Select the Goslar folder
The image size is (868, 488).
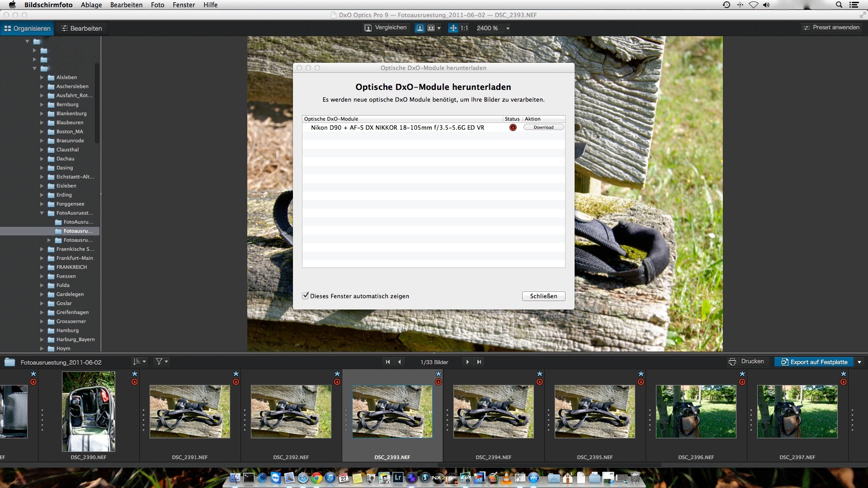(x=64, y=303)
